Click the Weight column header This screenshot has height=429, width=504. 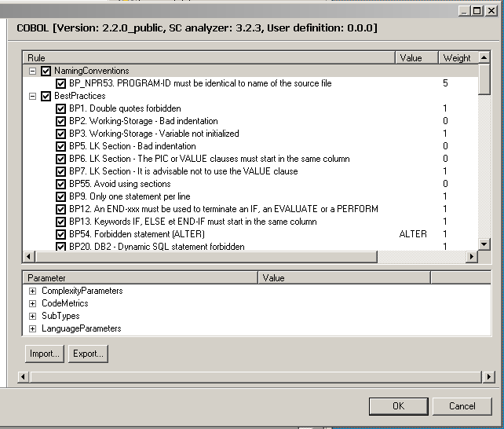pos(458,58)
